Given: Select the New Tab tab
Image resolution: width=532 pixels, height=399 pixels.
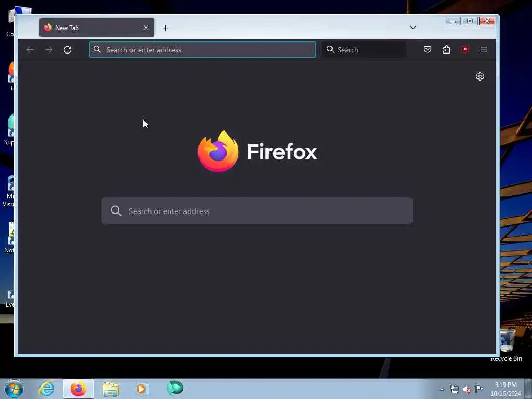Looking at the screenshot, I should (x=97, y=28).
